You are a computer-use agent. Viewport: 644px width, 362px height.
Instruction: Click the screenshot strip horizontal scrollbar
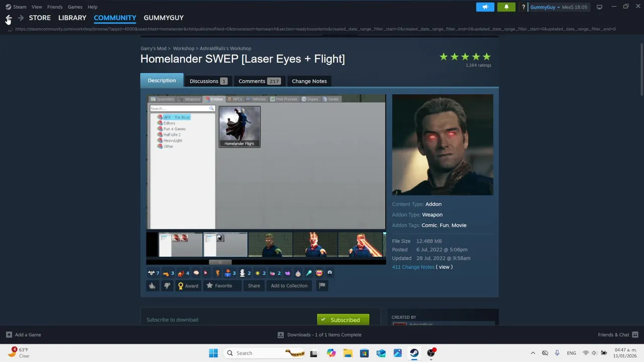pos(220,262)
